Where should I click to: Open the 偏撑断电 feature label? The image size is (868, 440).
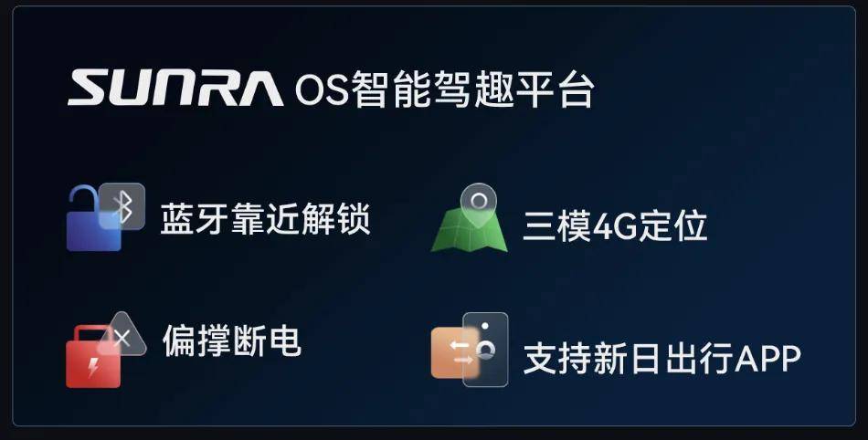pos(232,341)
